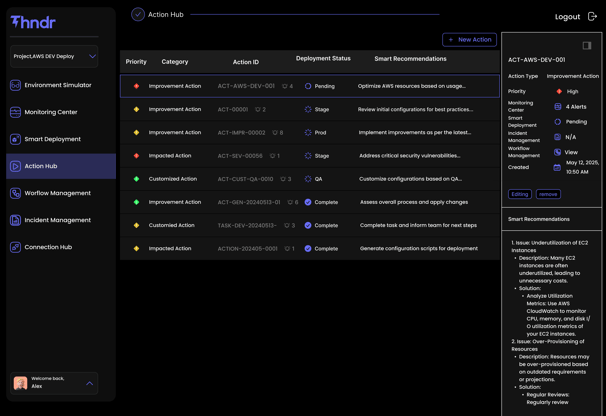The width and height of the screenshot is (606, 416).
Task: Click the N/A incident management icon
Action: (x=557, y=137)
